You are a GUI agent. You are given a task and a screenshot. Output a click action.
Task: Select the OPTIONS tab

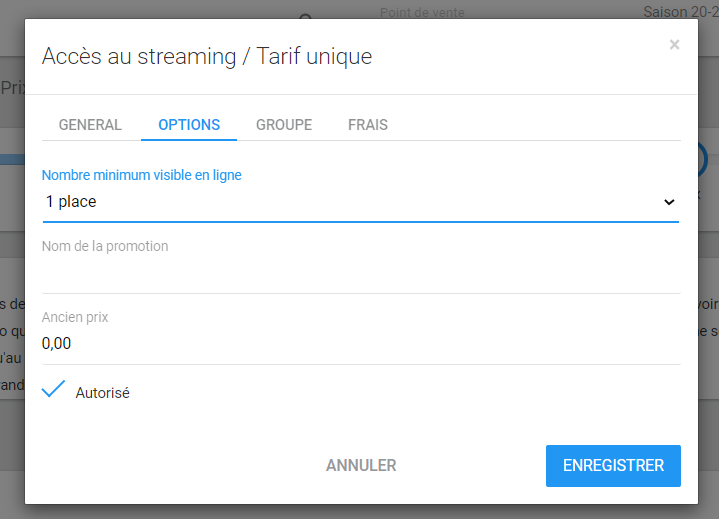[x=189, y=125]
